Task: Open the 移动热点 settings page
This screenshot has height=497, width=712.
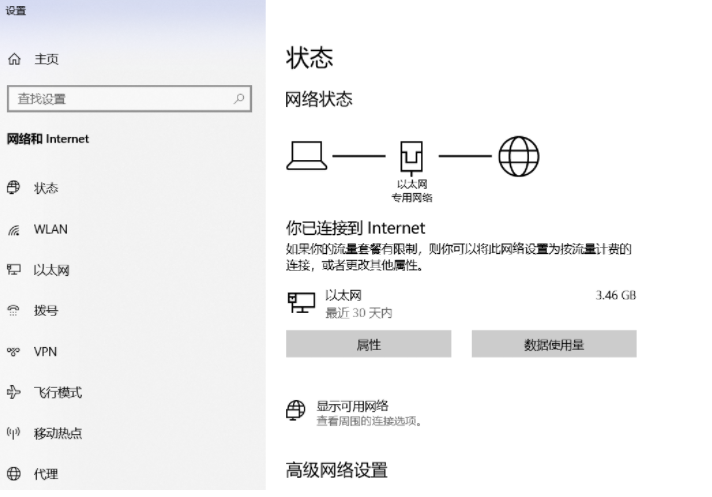Action: tap(58, 433)
